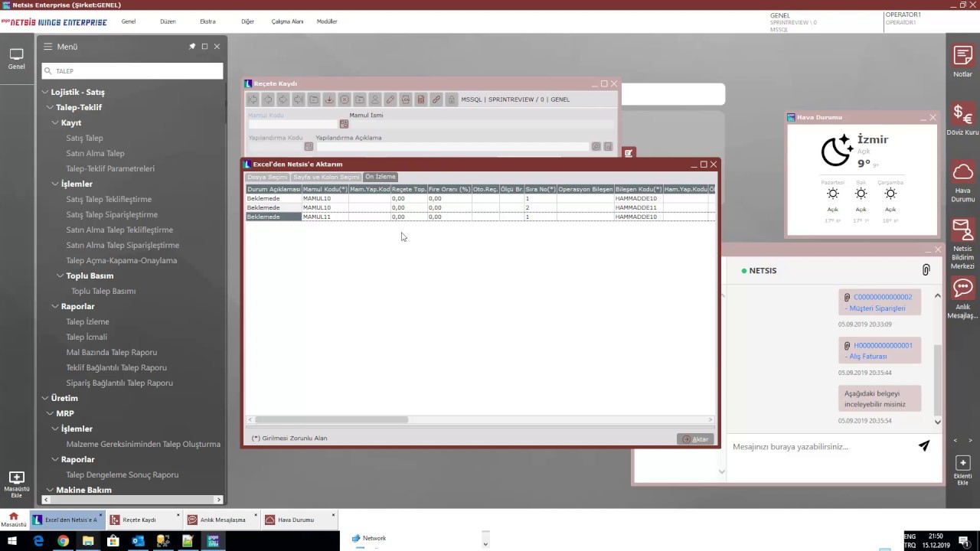Viewport: 980px width, 551px height.
Task: Open Satış Talep Teklifleştirme menu item
Action: pyautogui.click(x=109, y=199)
